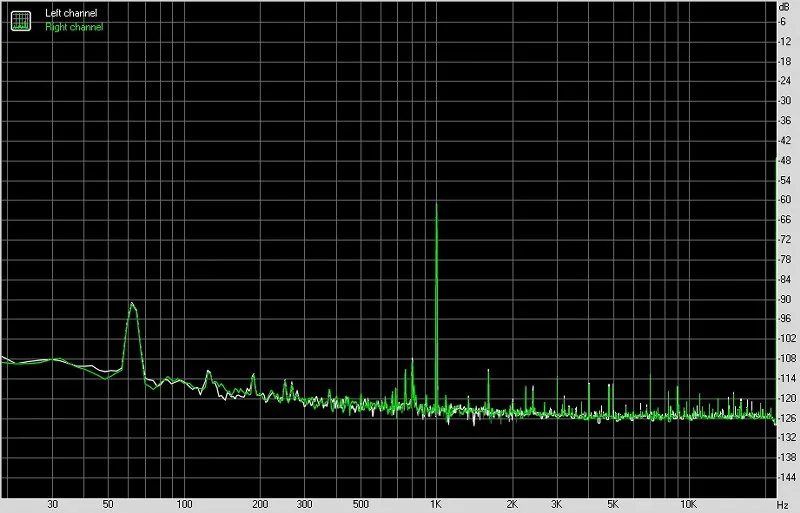Click the -66 dB scale value
The width and height of the screenshot is (800, 513).
tap(784, 219)
